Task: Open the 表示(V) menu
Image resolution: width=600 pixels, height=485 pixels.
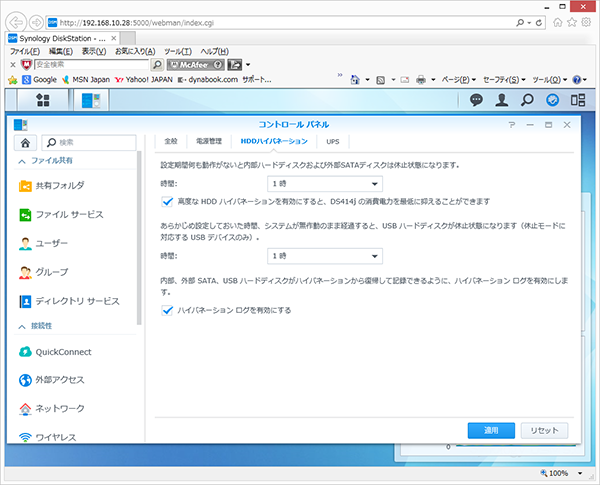Action: 94,51
